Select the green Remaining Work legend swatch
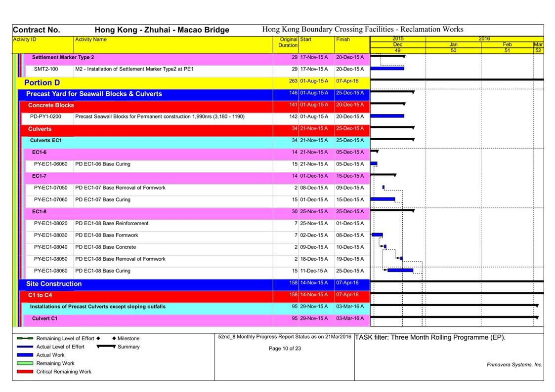Viewport: 555px width, 392px height. click(25, 363)
